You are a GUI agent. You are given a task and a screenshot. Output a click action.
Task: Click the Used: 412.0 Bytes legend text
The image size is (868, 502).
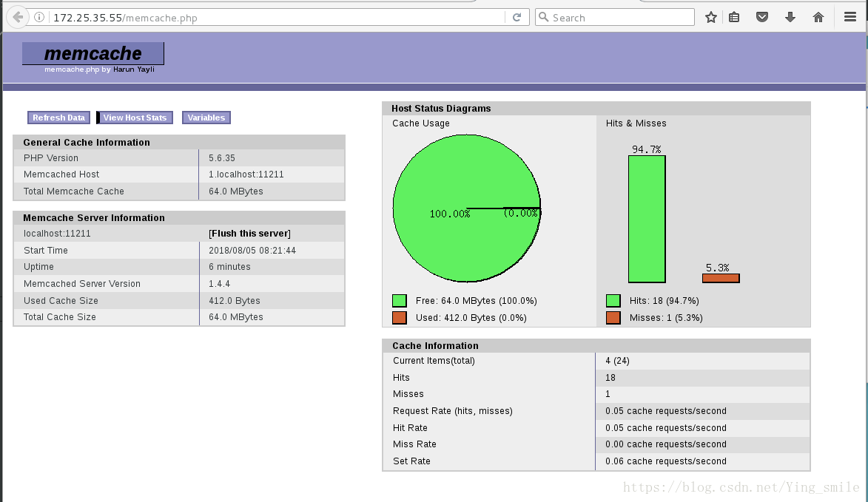[x=471, y=318]
